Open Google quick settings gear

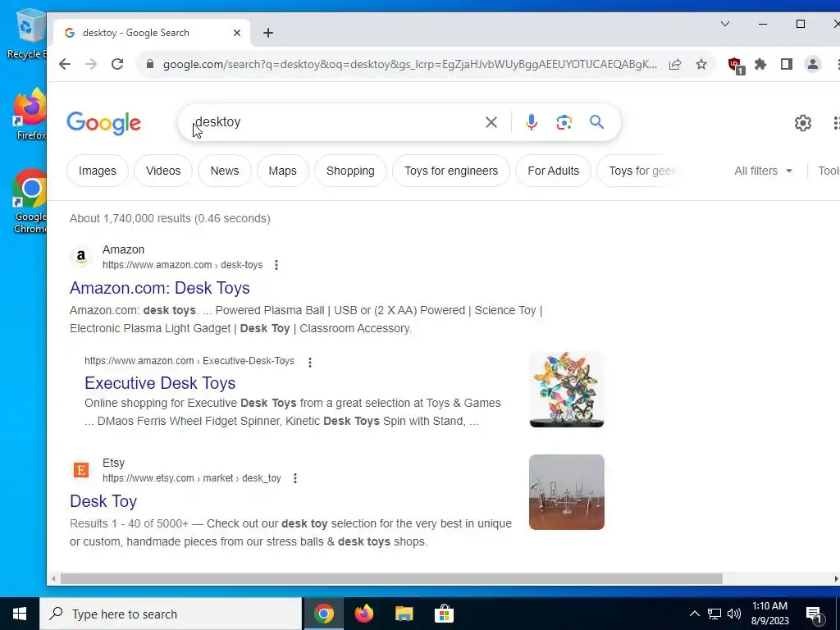[802, 123]
